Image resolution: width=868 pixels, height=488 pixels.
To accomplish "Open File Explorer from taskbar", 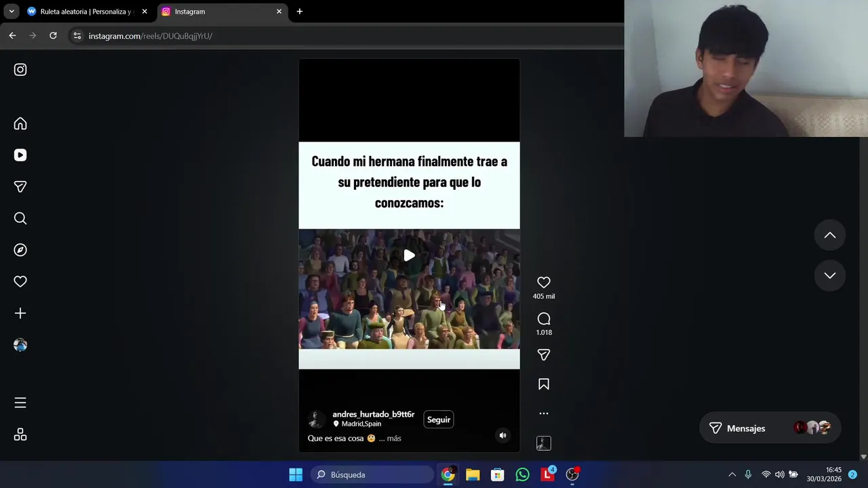I will [x=473, y=474].
